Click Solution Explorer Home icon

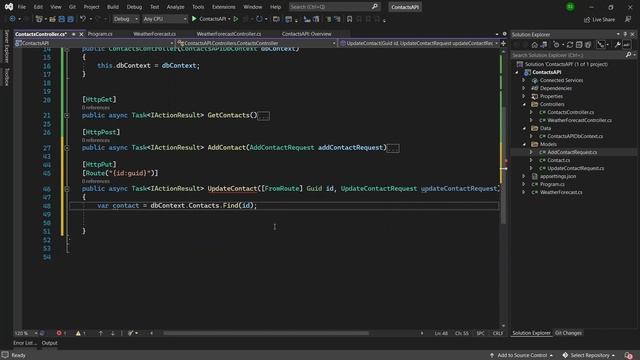[x=534, y=45]
